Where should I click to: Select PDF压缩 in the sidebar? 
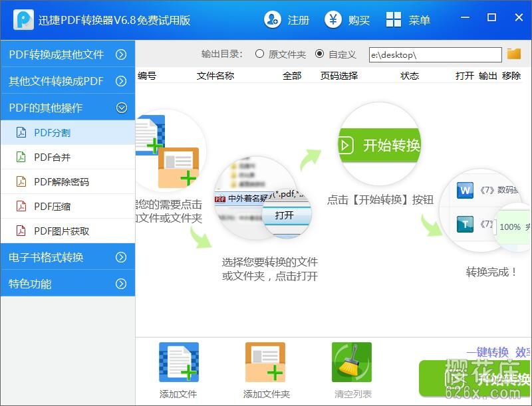pos(68,206)
